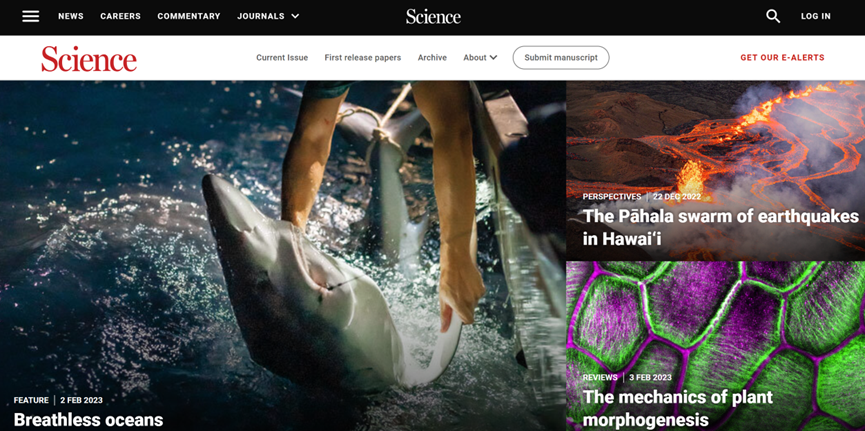
Task: Click the white Science logo in top bar
Action: point(433,17)
